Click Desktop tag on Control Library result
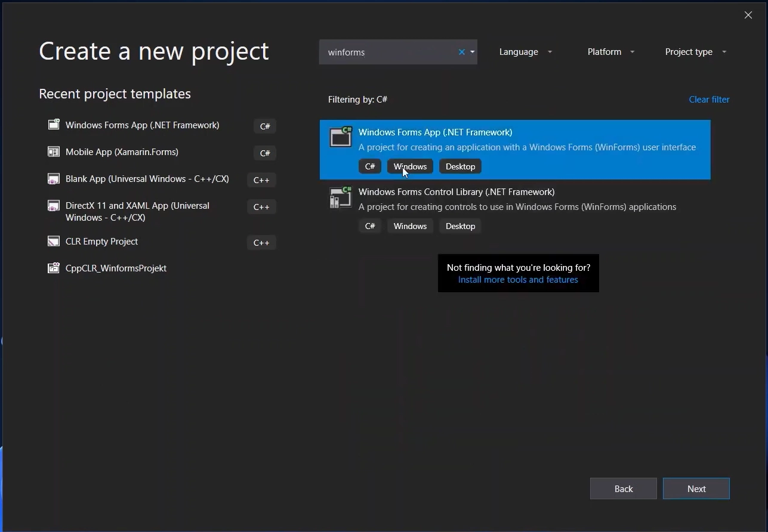 pos(460,226)
